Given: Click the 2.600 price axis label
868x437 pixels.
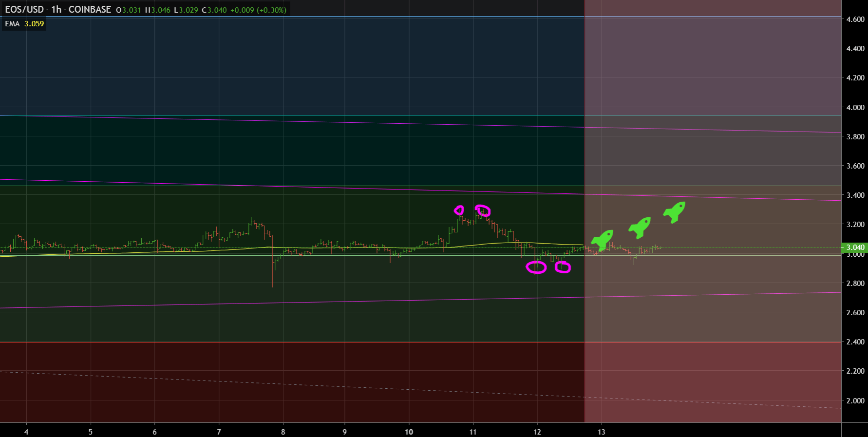Looking at the screenshot, I should point(856,313).
